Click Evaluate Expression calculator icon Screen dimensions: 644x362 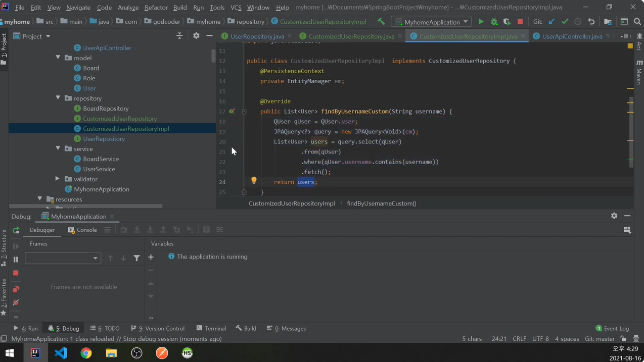[x=206, y=230]
